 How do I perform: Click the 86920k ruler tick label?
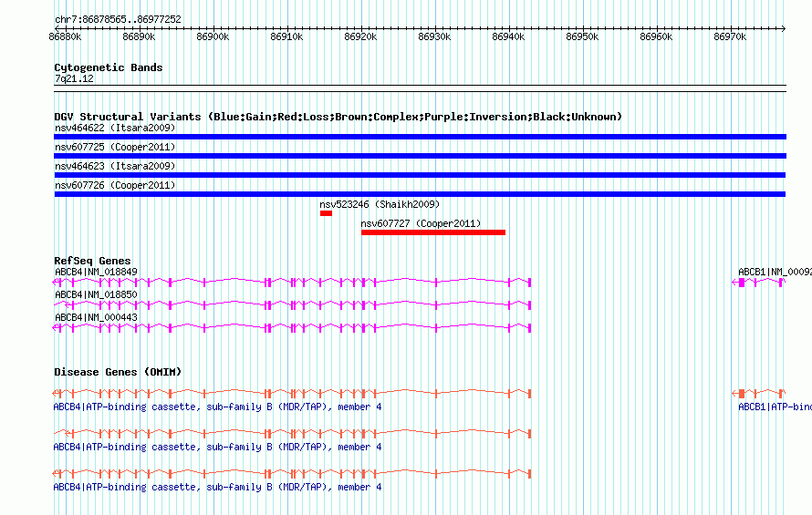360,36
